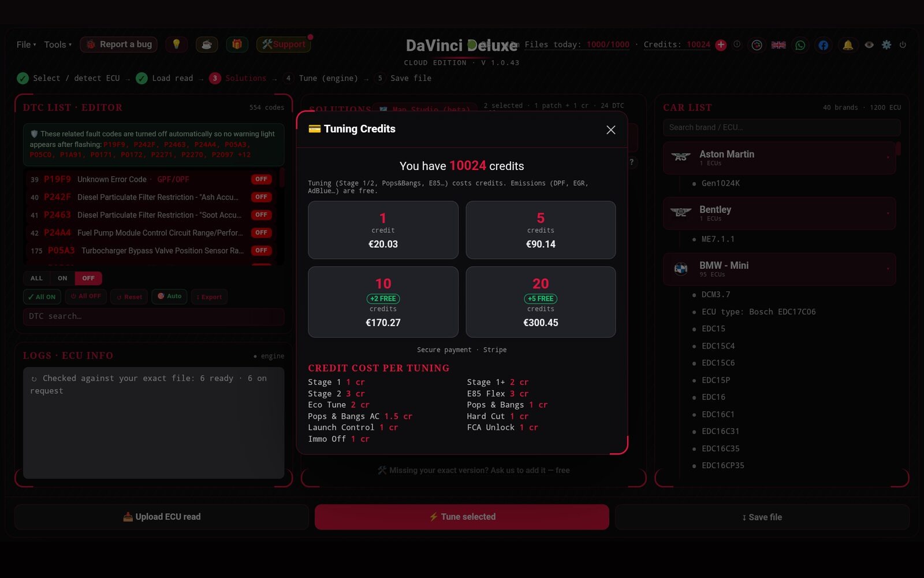
Task: Collapse the Bentley brand group
Action: pyautogui.click(x=779, y=213)
